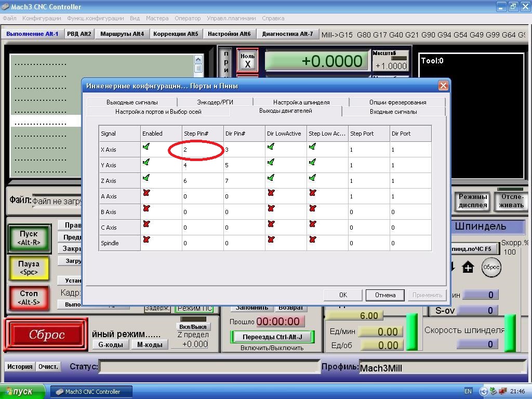The width and height of the screenshot is (532, 399).
Task: Toggle C Axis Dir LowActive cross
Action: (271, 224)
